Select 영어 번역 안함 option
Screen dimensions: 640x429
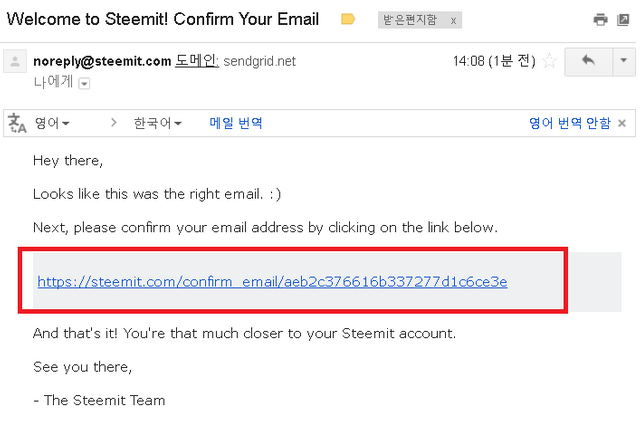coord(570,123)
